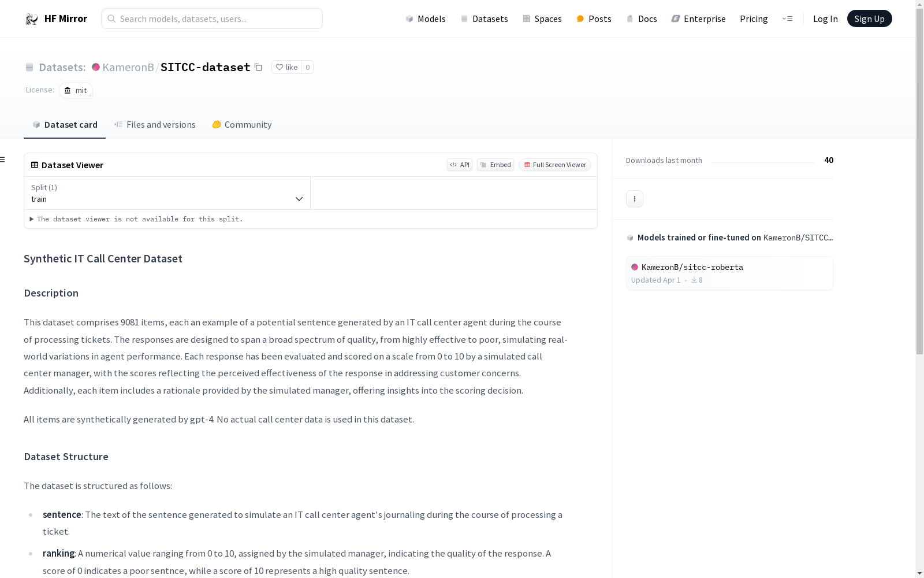Click the Embed button

(x=495, y=165)
